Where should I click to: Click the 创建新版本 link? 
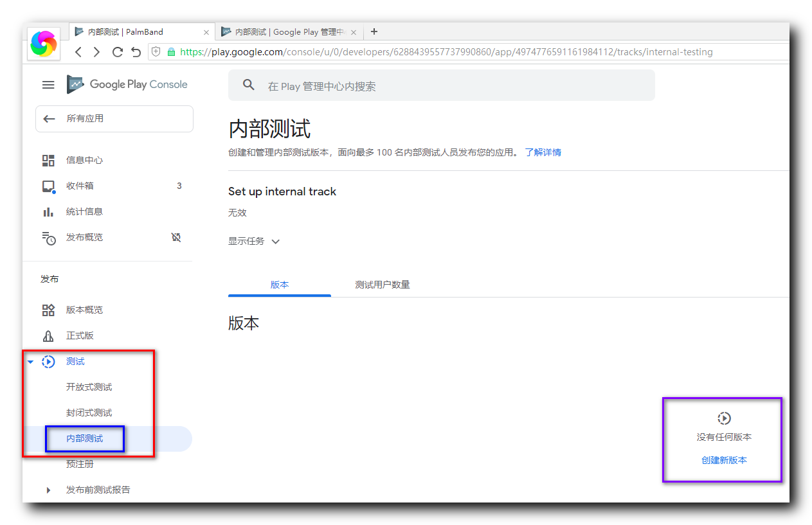click(x=724, y=460)
